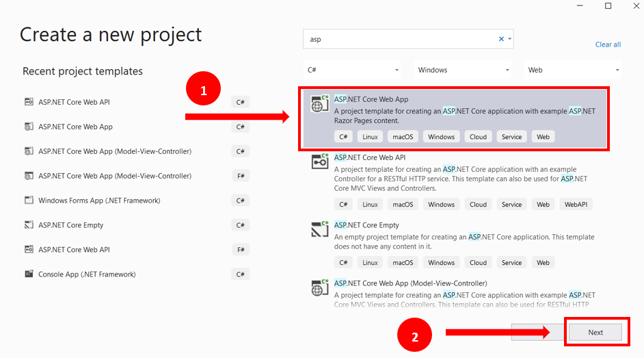Click the recent ASP.NET Core Web App icon
Viewport: 644px width, 358px height.
click(29, 126)
